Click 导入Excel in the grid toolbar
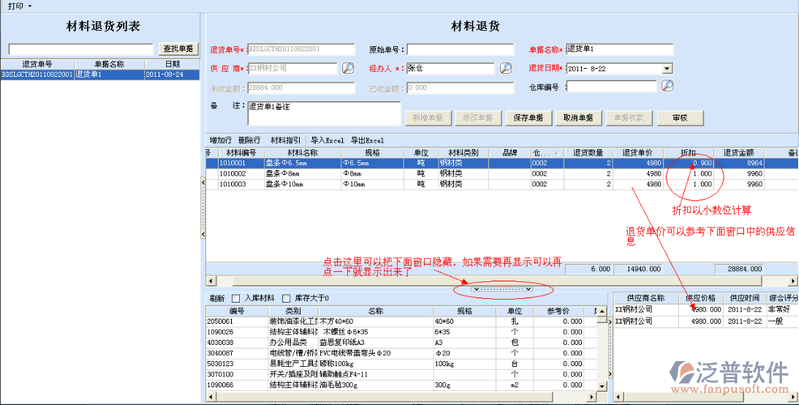Viewport: 799px width, 405px height. click(x=327, y=140)
